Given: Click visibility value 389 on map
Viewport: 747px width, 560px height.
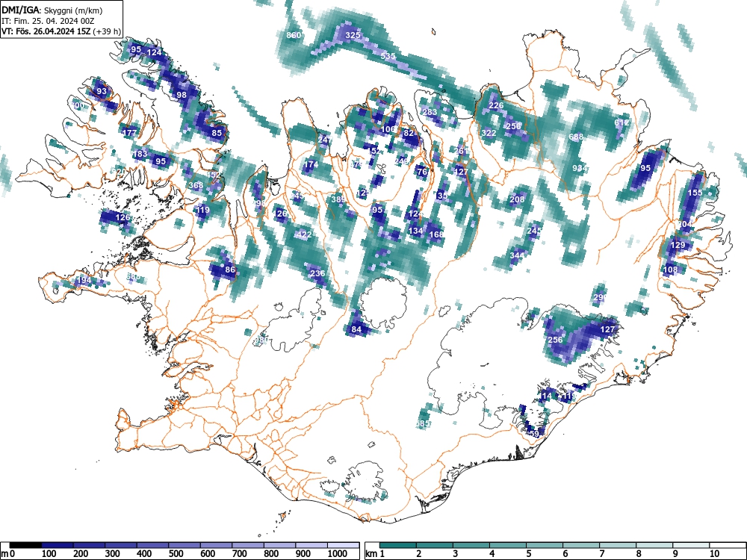Looking at the screenshot, I should point(338,199).
